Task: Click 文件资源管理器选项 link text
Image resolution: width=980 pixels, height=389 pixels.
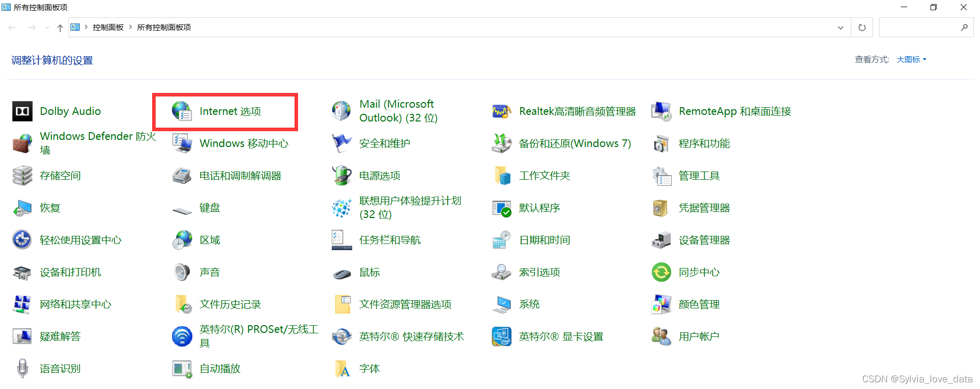Action: pyautogui.click(x=405, y=304)
